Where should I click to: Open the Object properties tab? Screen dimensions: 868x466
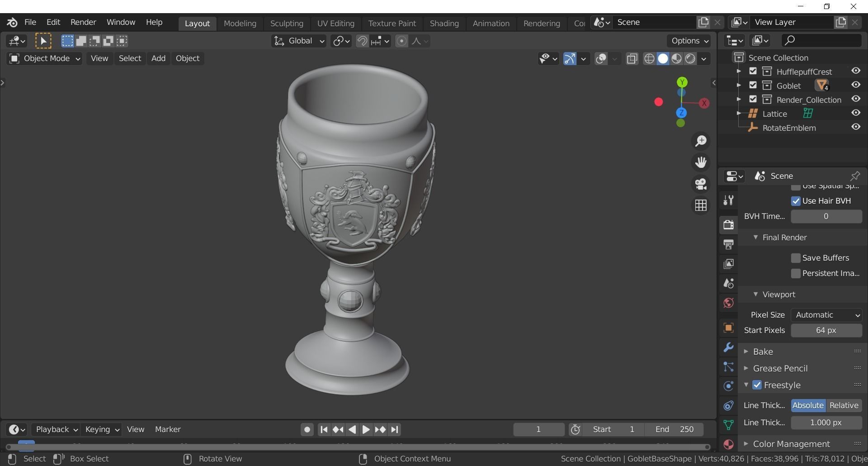click(x=728, y=328)
